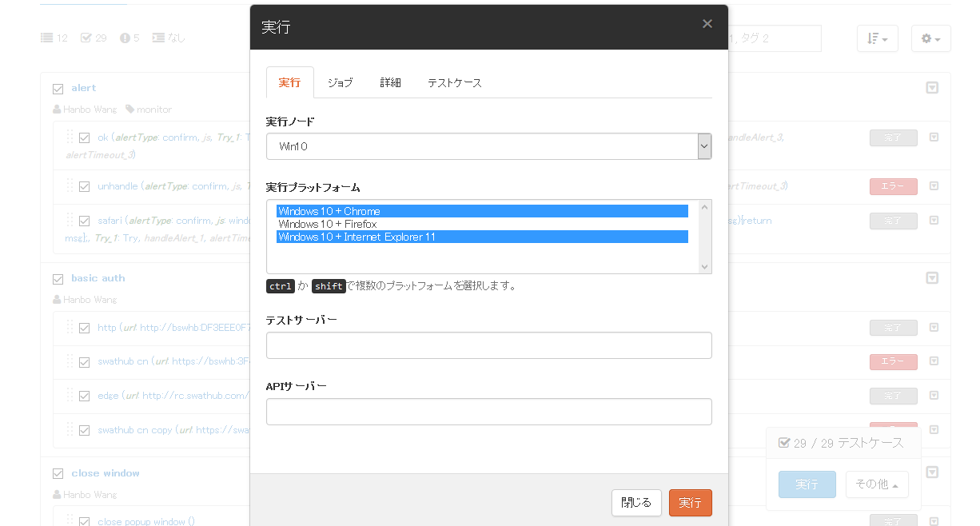Click the drag handle beside unhandle test case
Viewport: 980px width, 526px height.
pyautogui.click(x=70, y=185)
